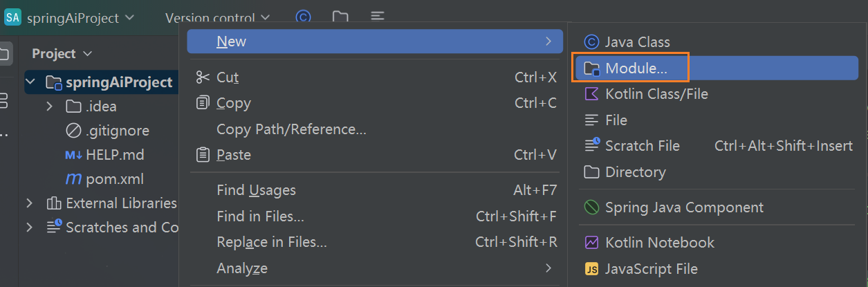Click the Kotlin Notebook icon

click(x=591, y=243)
